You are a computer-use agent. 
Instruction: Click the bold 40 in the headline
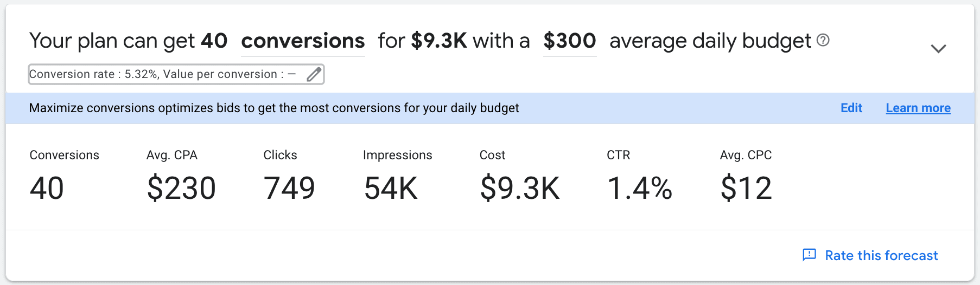[214, 41]
